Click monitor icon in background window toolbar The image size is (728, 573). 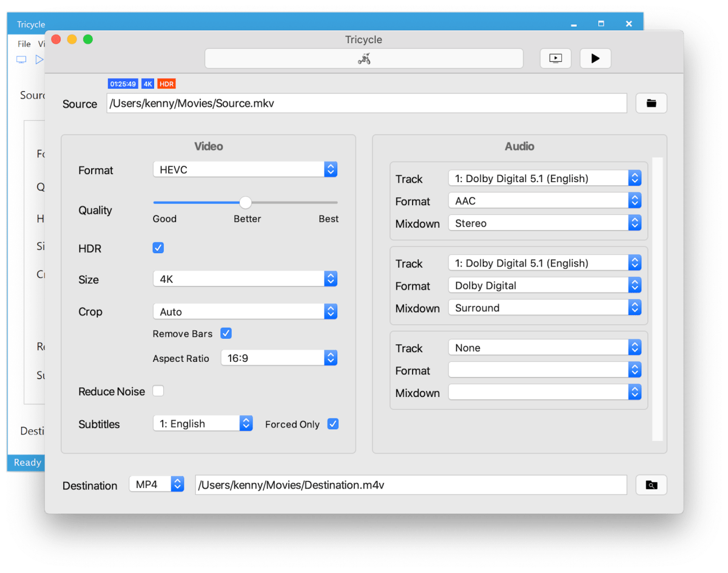point(21,59)
